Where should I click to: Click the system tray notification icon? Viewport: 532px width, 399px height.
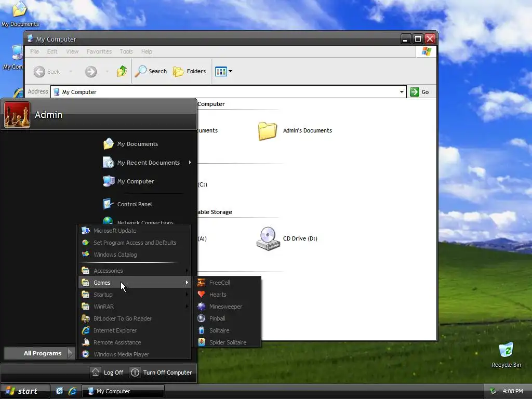click(x=493, y=391)
